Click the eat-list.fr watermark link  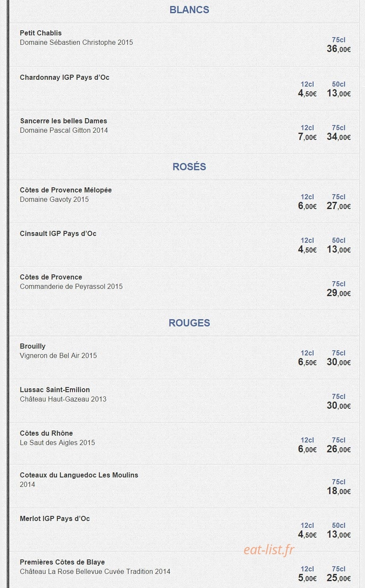click(269, 550)
